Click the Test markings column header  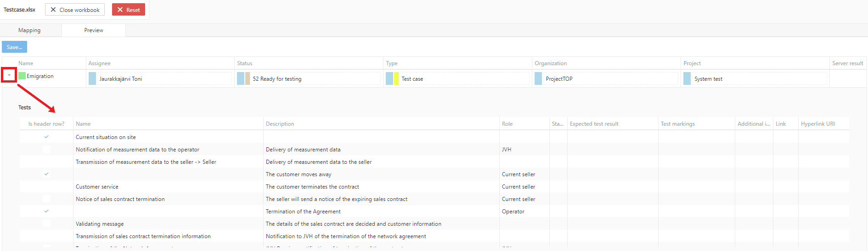pyautogui.click(x=697, y=124)
